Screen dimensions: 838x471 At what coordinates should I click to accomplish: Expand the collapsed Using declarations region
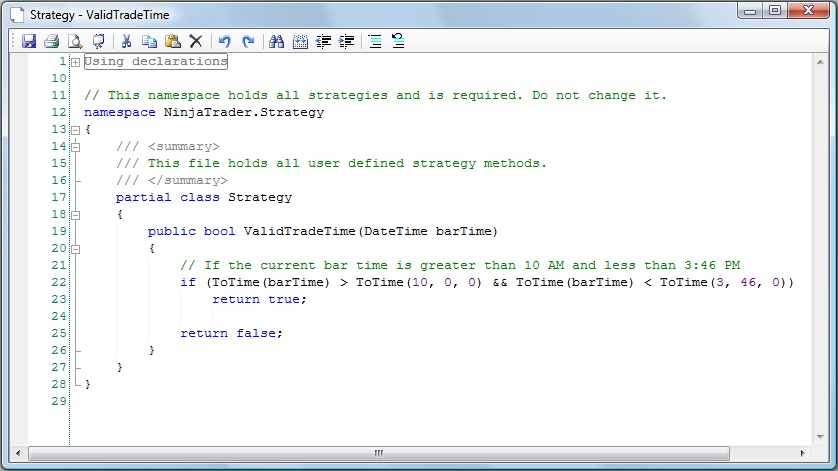pyautogui.click(x=75, y=62)
